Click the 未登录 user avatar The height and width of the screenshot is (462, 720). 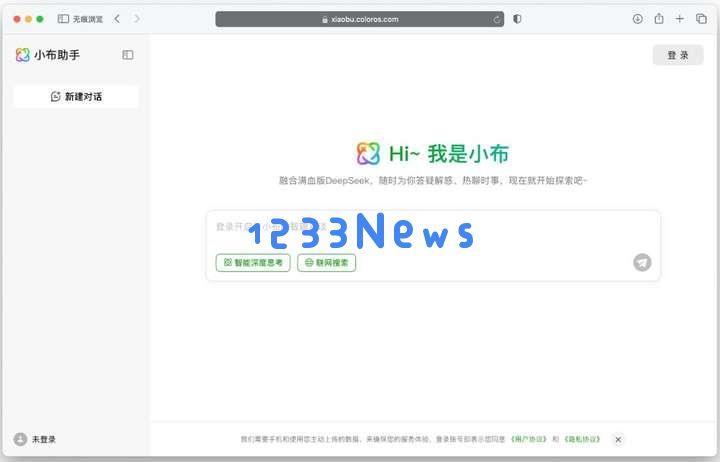20,439
